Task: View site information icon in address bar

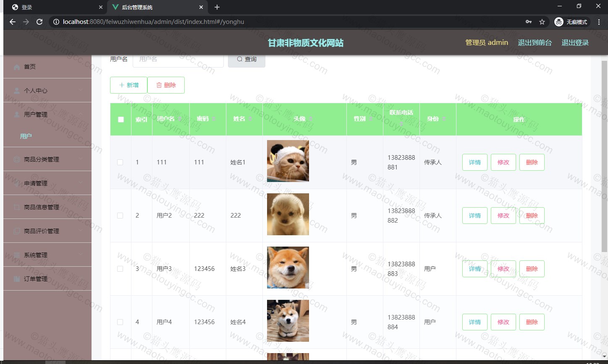Action: [56, 22]
